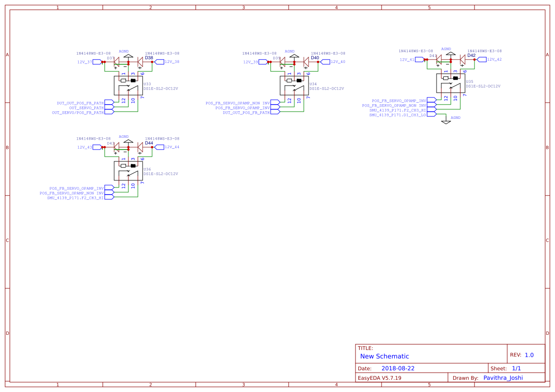Select diode D44 symbol
Viewport: 555px width, 392px height.
140,147
